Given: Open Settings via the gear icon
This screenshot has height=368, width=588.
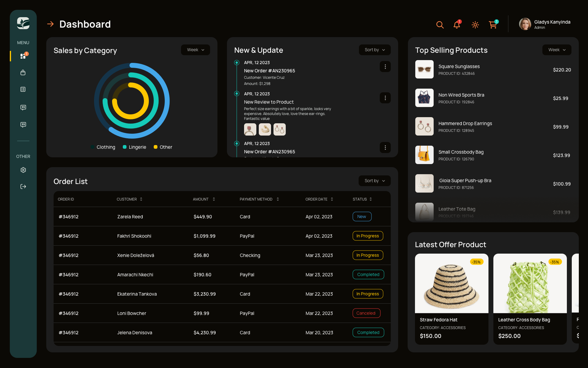Looking at the screenshot, I should coord(23,170).
